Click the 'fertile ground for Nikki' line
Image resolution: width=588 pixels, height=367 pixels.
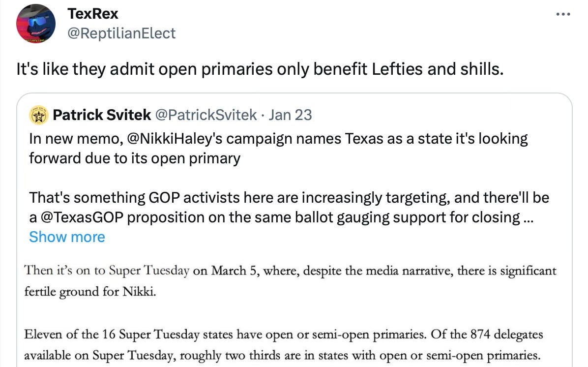click(90, 292)
